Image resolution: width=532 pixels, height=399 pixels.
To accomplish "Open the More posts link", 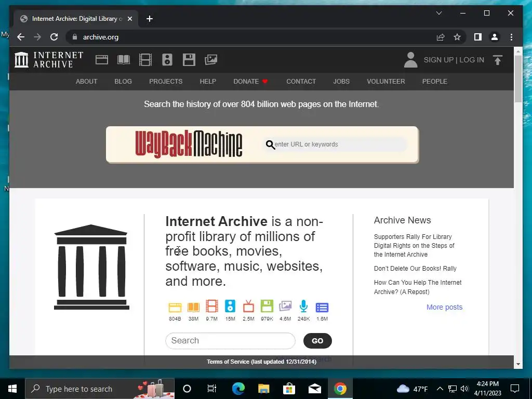I will pyautogui.click(x=445, y=307).
